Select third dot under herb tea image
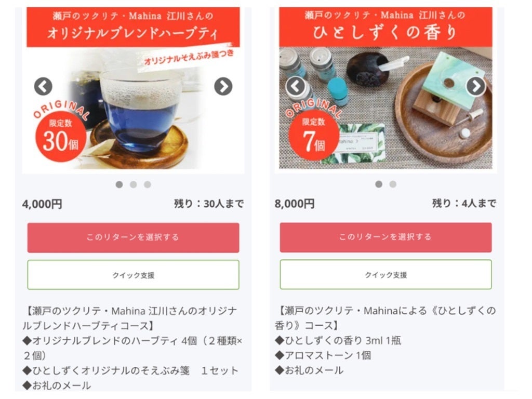The height and width of the screenshot is (399, 532). [147, 184]
